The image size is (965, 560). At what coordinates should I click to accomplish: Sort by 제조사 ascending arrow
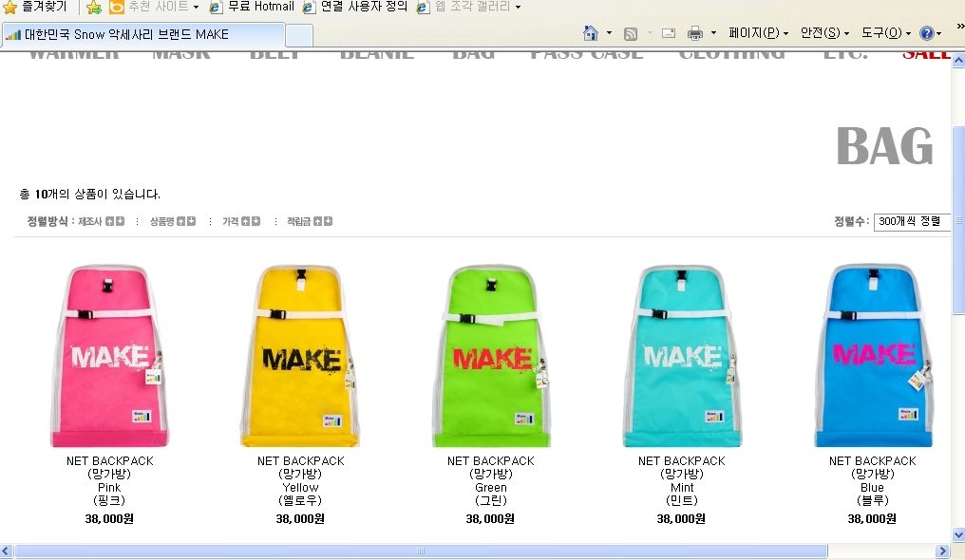[x=109, y=221]
